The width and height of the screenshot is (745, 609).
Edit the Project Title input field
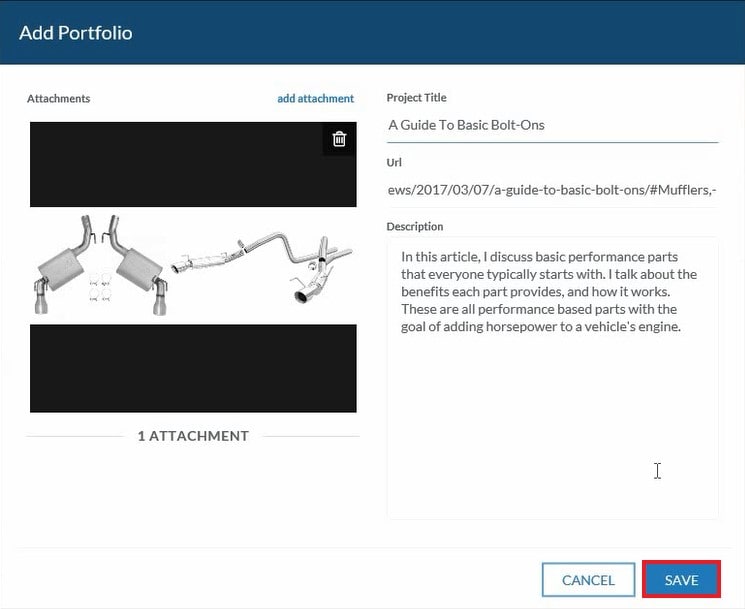552,125
